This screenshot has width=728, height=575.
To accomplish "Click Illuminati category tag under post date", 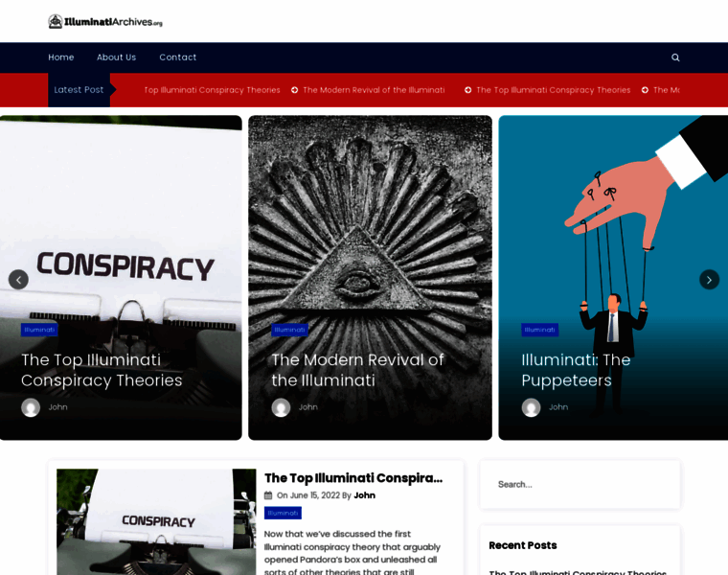I will click(283, 513).
